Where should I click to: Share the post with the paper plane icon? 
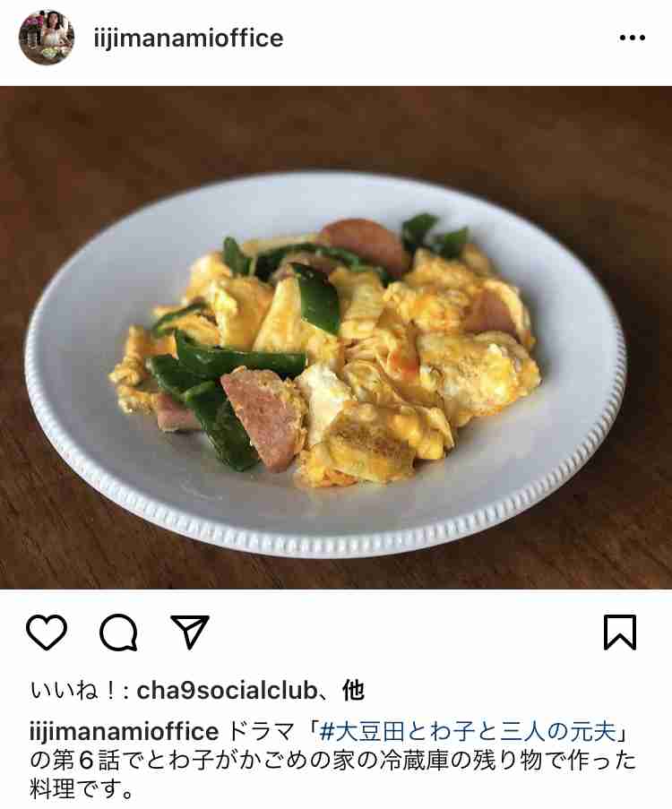(x=189, y=632)
